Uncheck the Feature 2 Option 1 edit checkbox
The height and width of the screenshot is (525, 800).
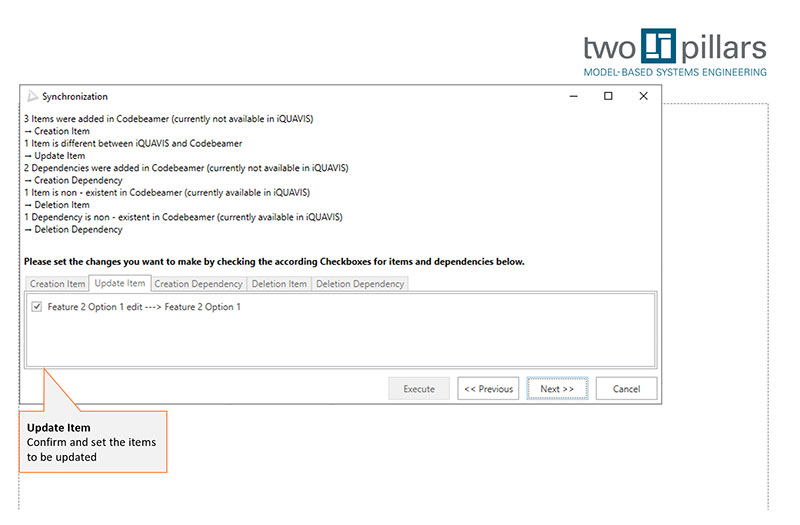pos(37,307)
